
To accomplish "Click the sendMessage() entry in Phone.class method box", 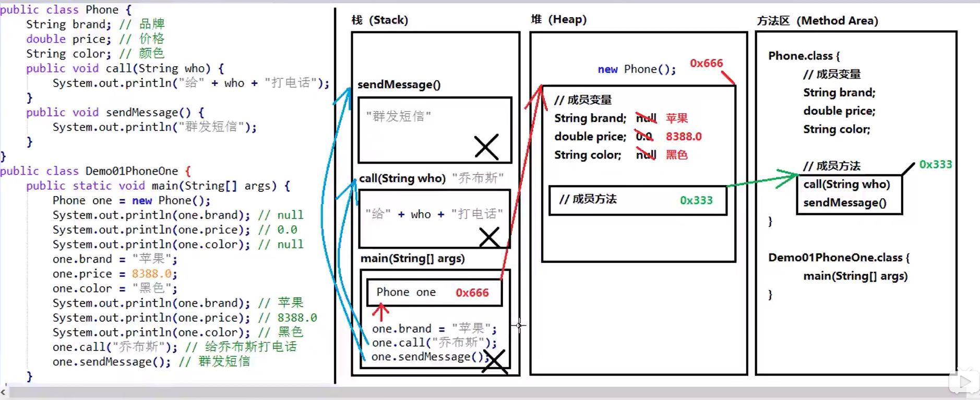I will [844, 203].
